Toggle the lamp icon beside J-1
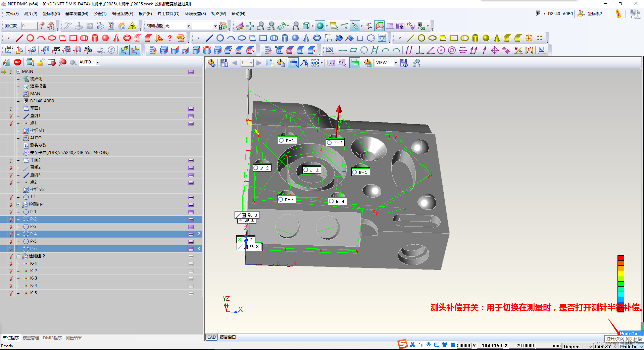Viewport: 644px width, 350px height. (11, 197)
